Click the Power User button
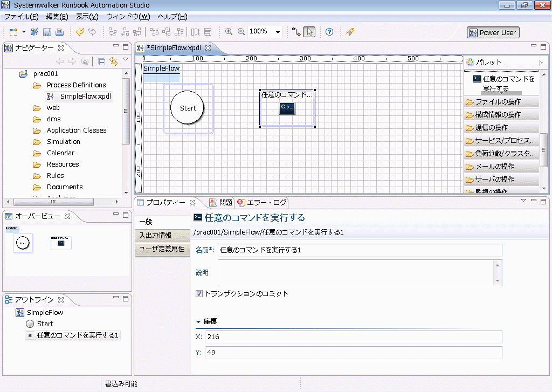 (493, 32)
